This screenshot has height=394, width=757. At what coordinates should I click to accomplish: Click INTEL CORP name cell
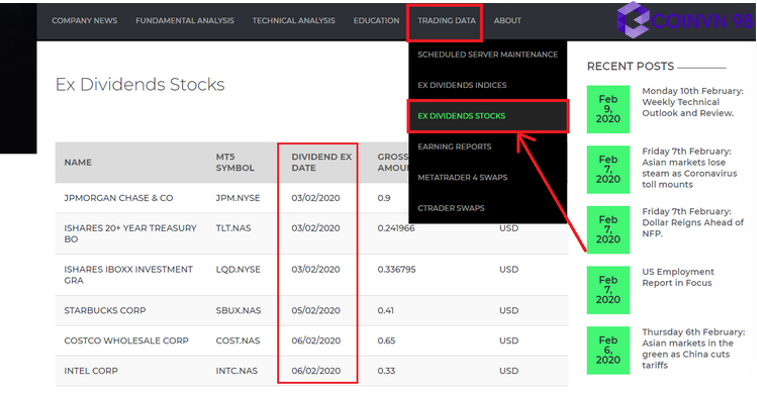(91, 371)
